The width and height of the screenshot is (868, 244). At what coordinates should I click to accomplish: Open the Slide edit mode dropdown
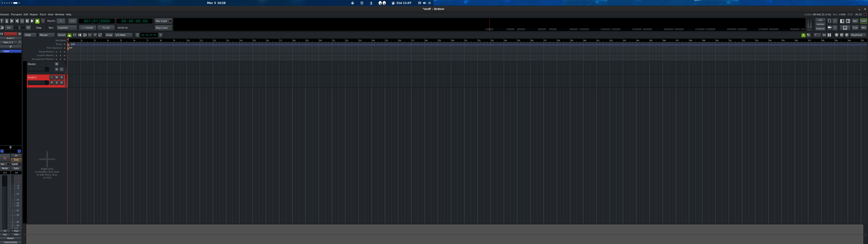click(x=30, y=35)
